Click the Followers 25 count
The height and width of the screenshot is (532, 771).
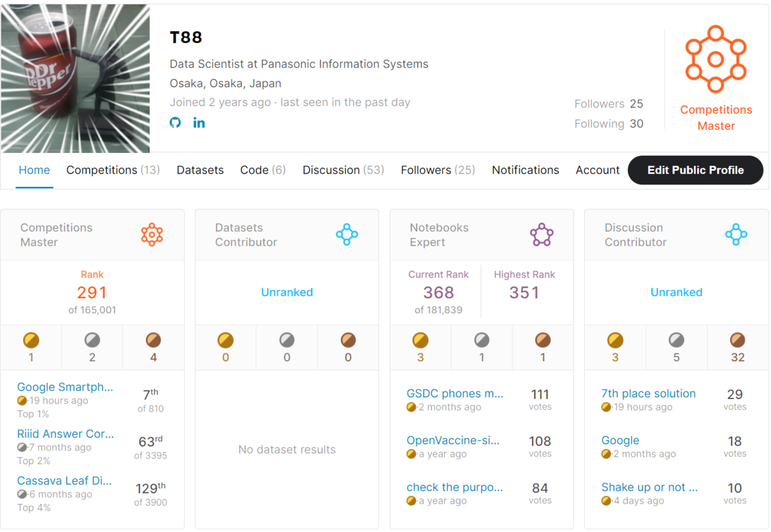pos(608,103)
